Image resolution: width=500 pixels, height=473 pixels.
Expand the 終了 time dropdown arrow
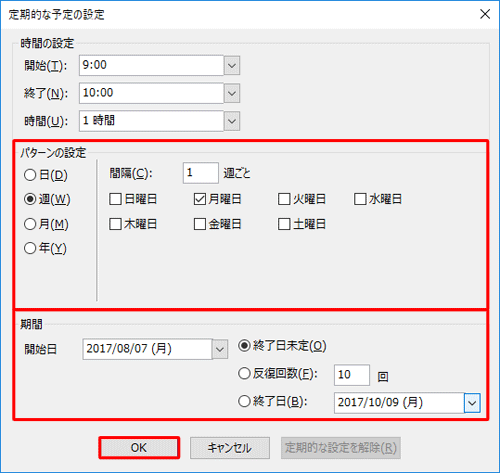tap(232, 93)
